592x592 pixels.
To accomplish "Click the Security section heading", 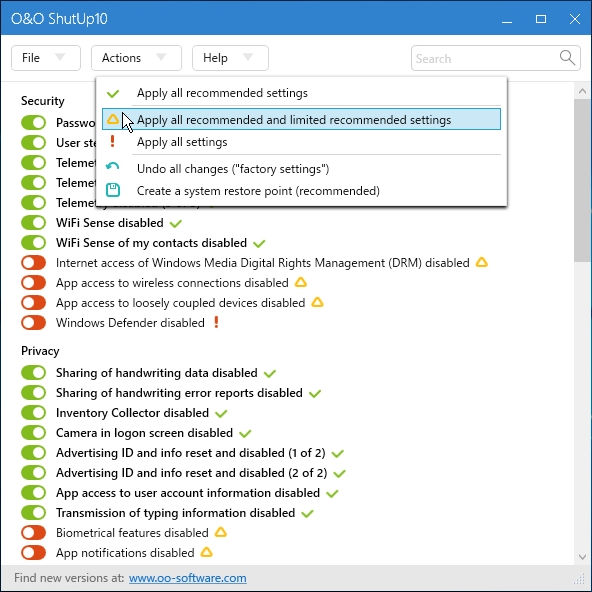I will [x=43, y=101].
